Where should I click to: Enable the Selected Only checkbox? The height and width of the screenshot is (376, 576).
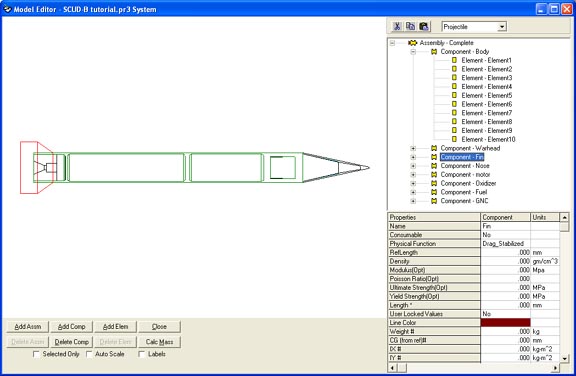[x=36, y=354]
